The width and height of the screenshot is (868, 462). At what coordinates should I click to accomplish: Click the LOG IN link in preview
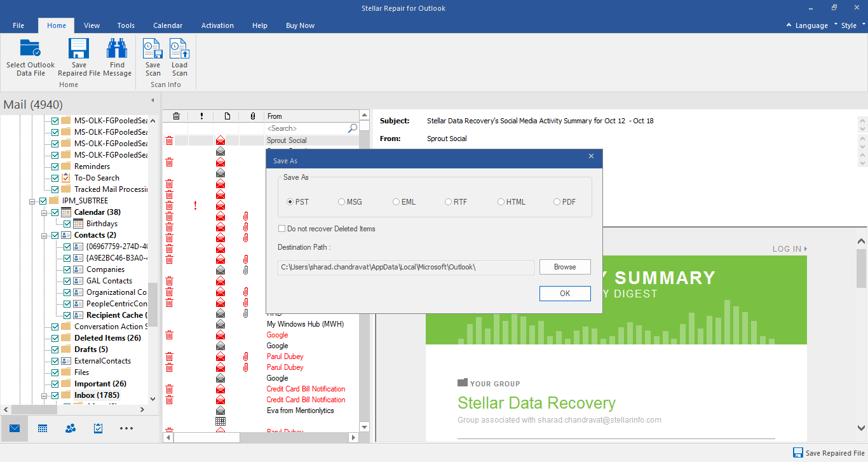pos(790,249)
